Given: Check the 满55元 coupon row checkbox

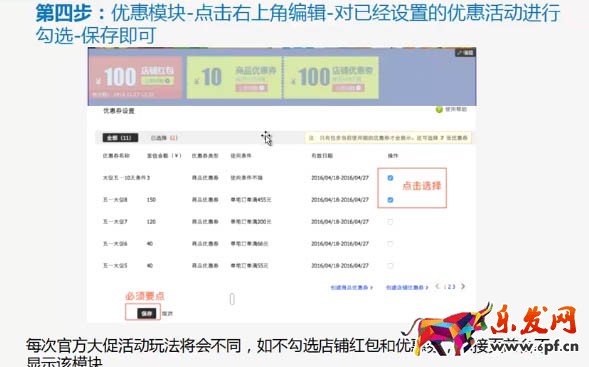Looking at the screenshot, I should [x=390, y=266].
